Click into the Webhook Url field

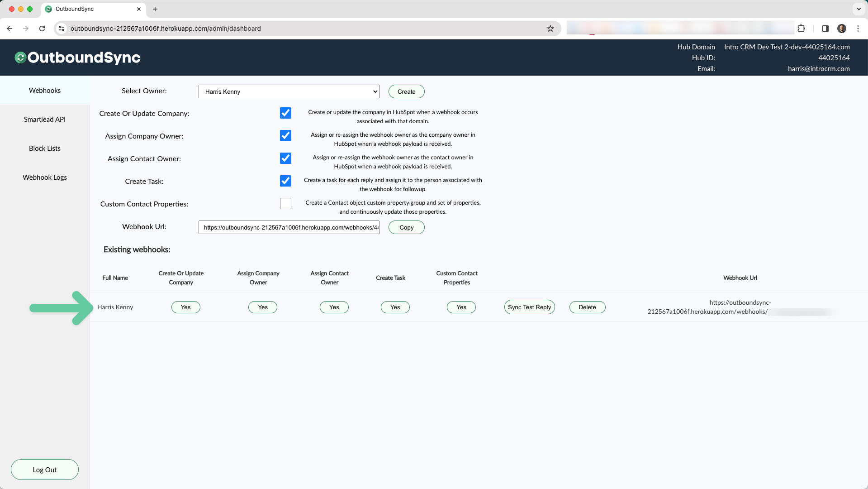pyautogui.click(x=289, y=227)
